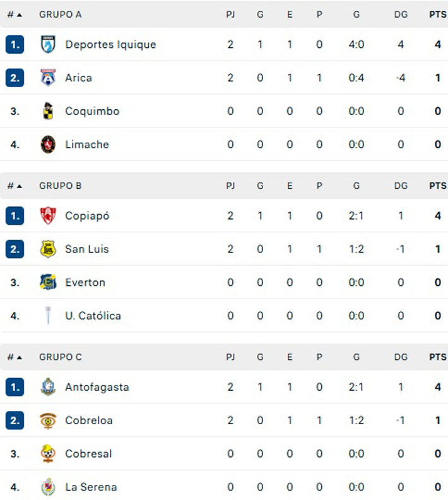
Task: Sort Grupo B by DG column
Action: pyautogui.click(x=401, y=186)
